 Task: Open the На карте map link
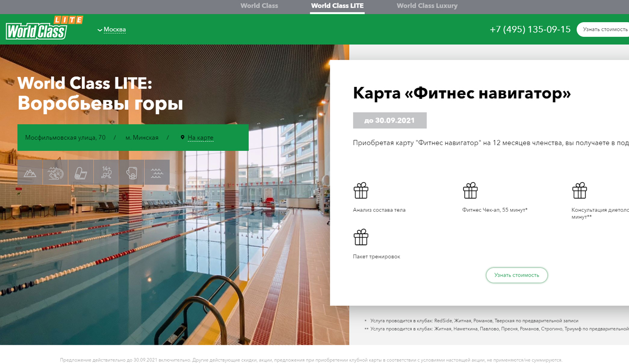click(x=201, y=138)
